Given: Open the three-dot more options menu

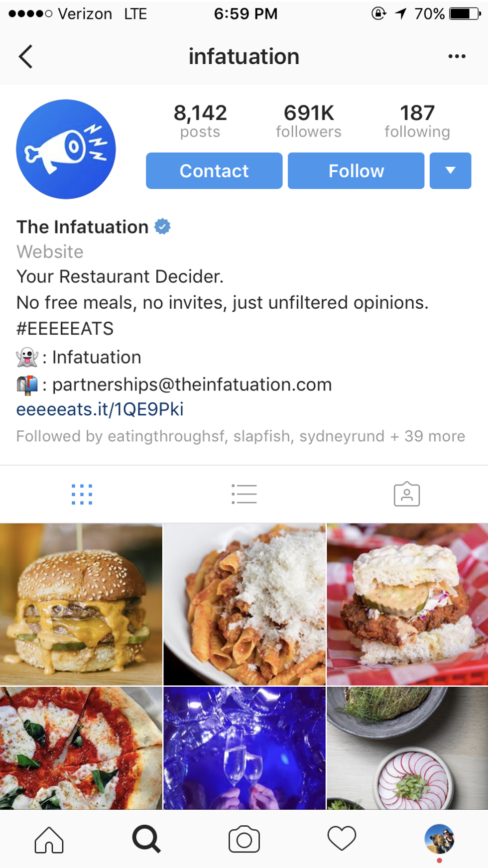Looking at the screenshot, I should pos(457,56).
